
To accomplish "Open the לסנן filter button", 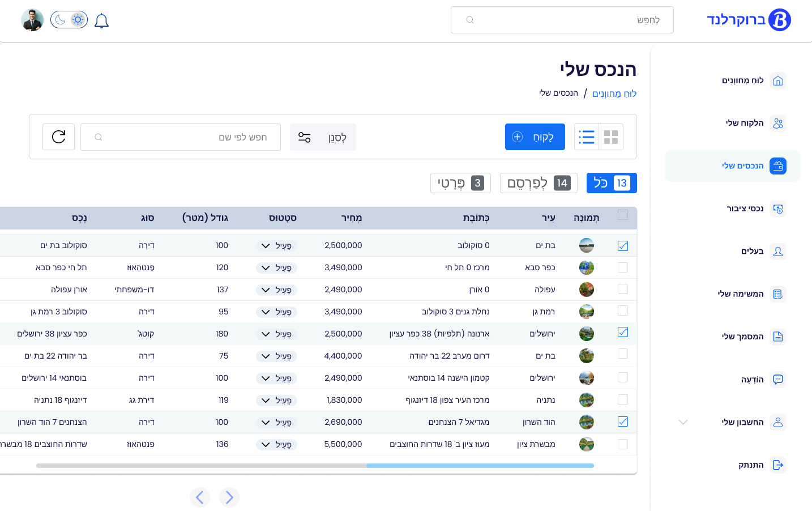I will [x=323, y=137].
